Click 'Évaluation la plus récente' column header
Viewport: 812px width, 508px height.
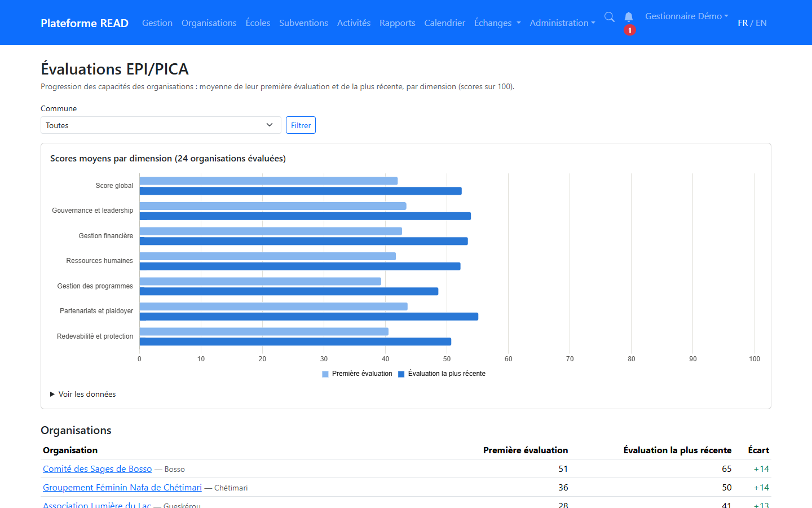[677, 450]
